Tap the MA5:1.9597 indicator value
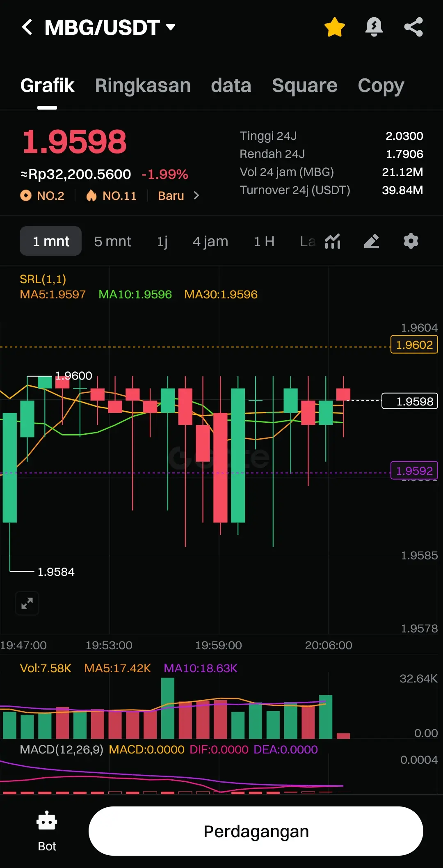 53,294
